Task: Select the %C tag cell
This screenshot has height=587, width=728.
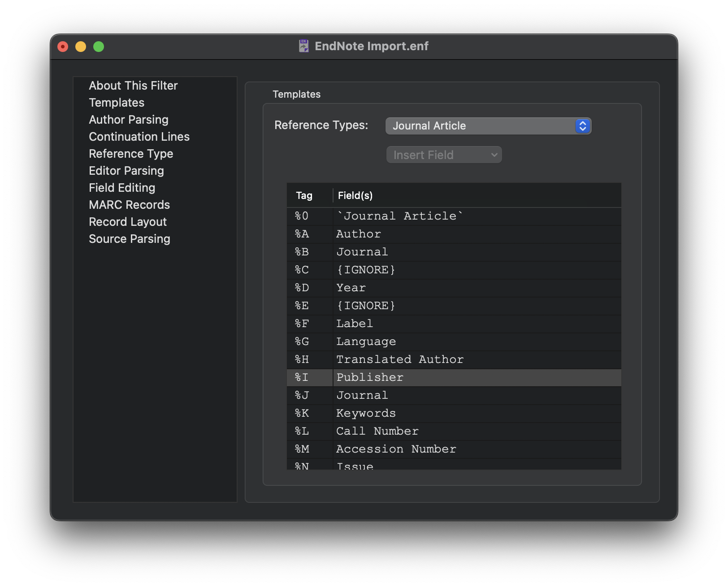Action: click(310, 270)
